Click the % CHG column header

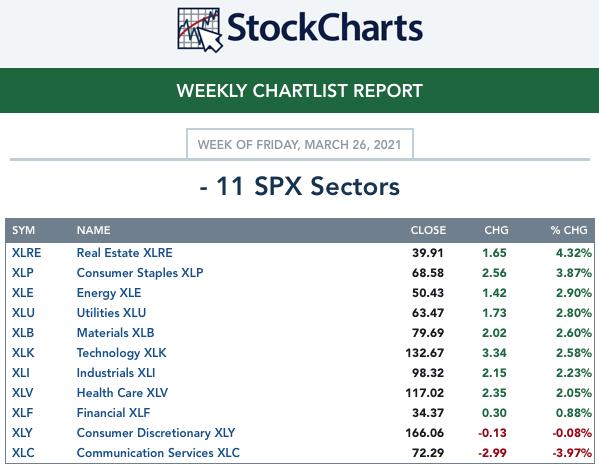pos(569,230)
